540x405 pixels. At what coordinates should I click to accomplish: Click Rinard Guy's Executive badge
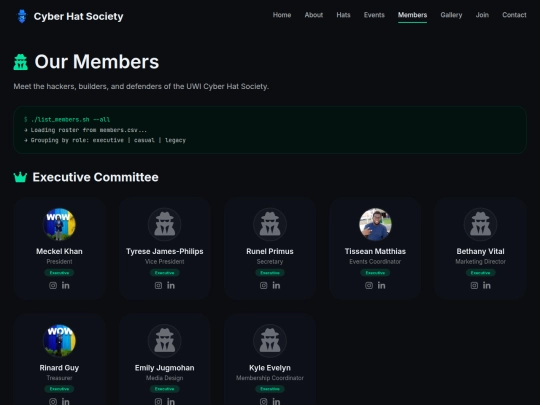pyautogui.click(x=59, y=389)
